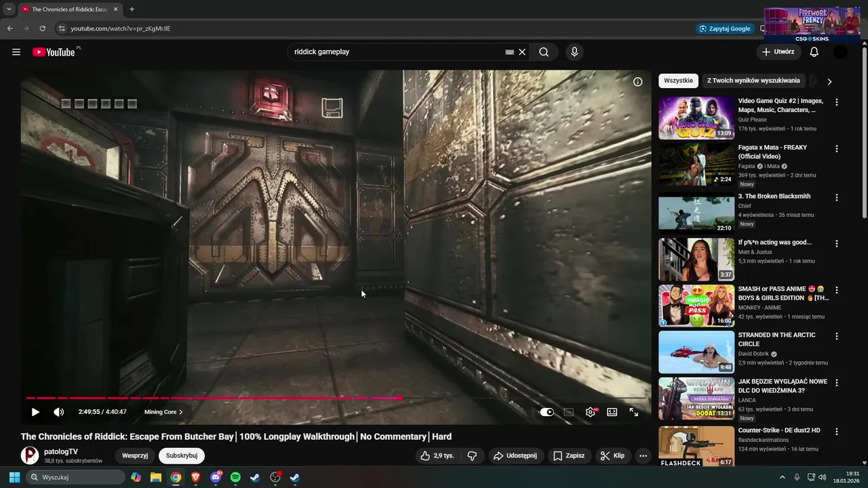View site information icon in address bar
868x488 pixels.
pyautogui.click(x=62, y=28)
